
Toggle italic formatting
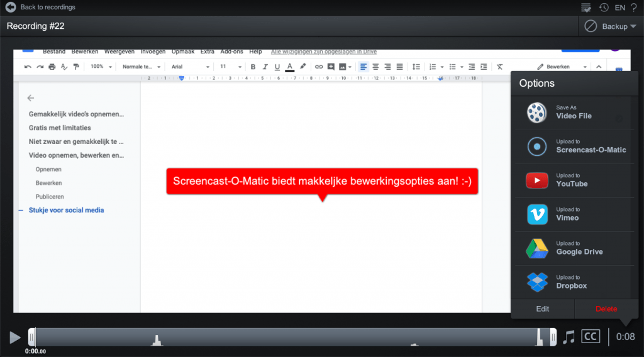pos(265,67)
